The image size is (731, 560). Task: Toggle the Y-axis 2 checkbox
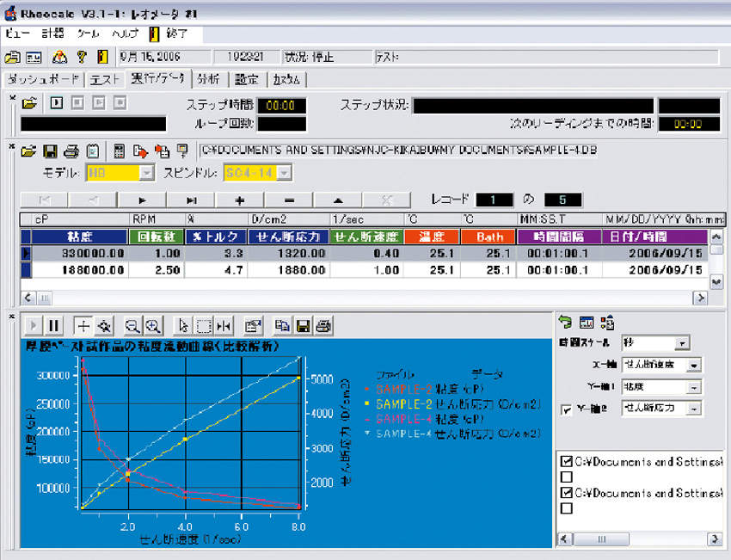(566, 409)
